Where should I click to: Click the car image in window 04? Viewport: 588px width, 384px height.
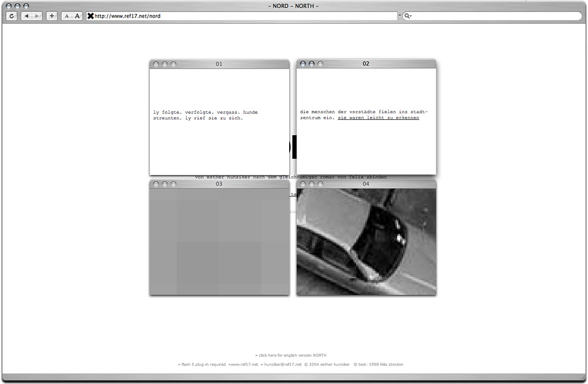[x=366, y=241]
